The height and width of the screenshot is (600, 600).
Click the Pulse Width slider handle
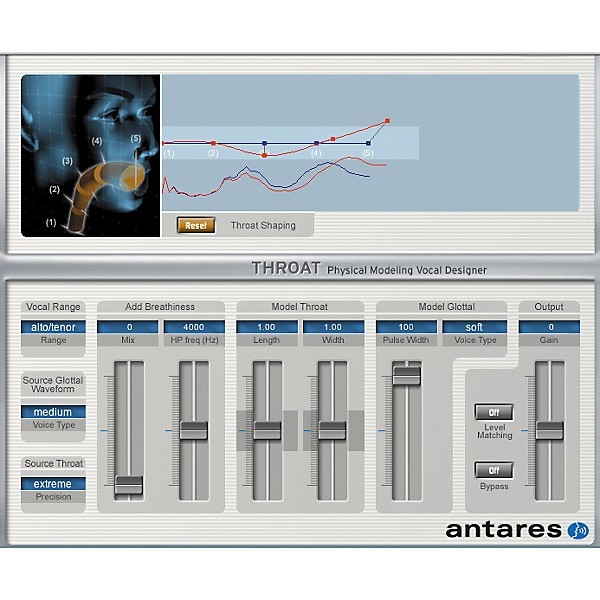(406, 375)
